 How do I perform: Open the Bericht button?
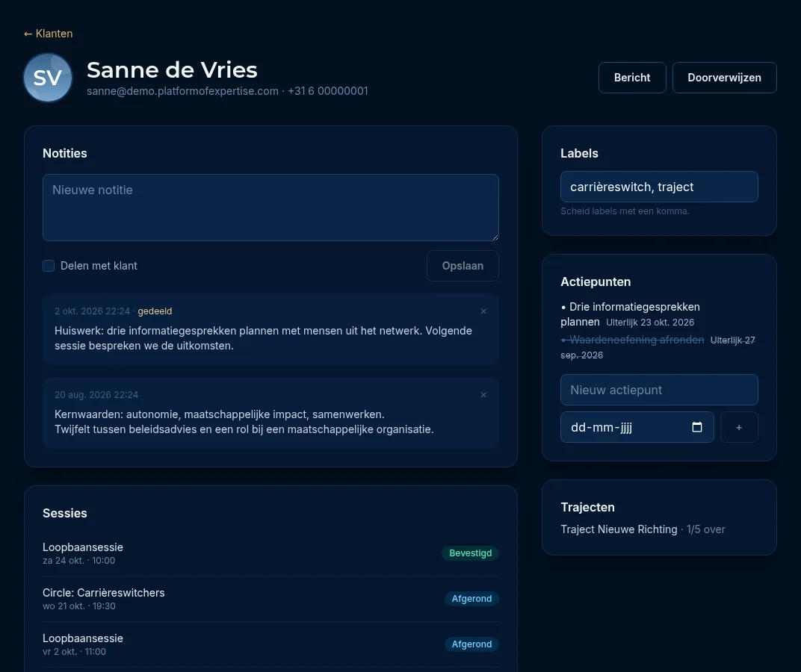pyautogui.click(x=632, y=78)
